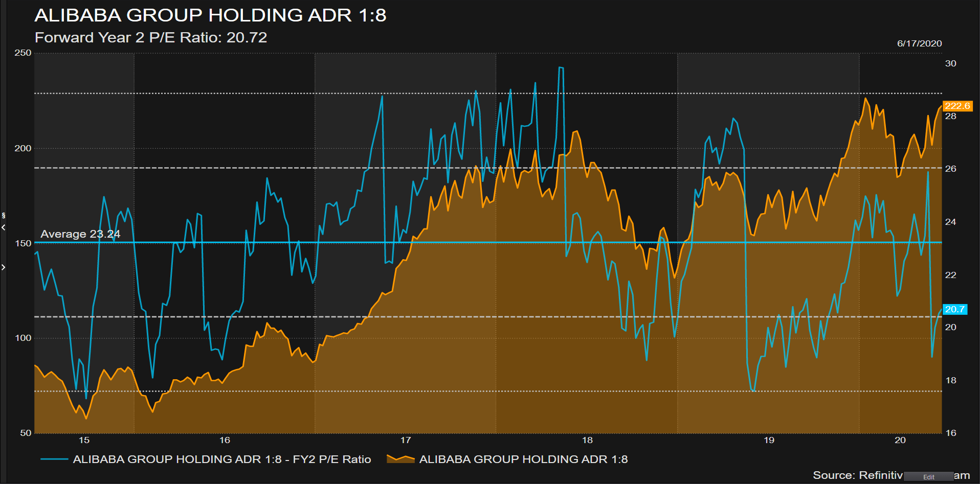Click the 19 year label on the time axis

[x=769, y=440]
